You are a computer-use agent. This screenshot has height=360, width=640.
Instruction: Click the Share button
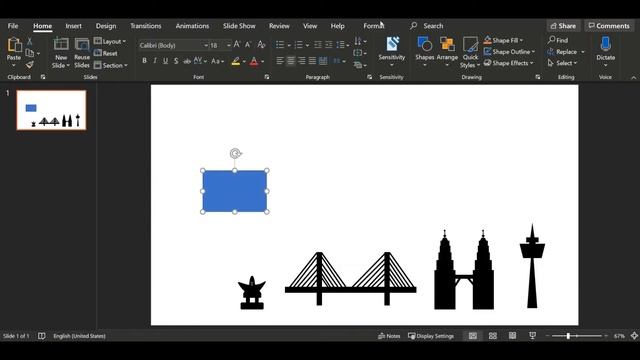(563, 26)
